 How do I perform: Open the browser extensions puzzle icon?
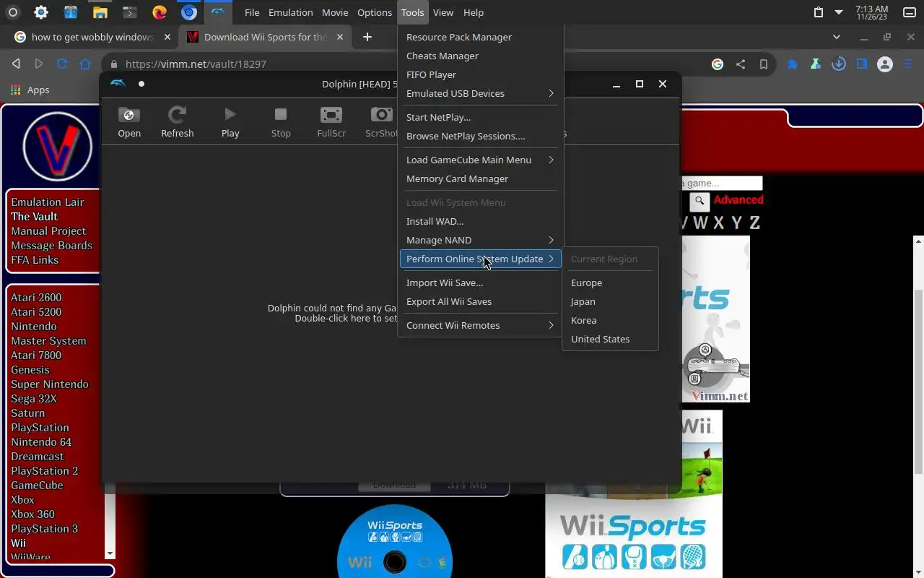(793, 64)
